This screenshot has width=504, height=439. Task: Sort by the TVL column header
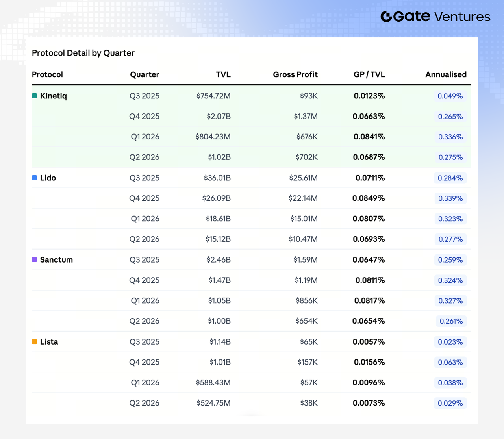click(223, 74)
